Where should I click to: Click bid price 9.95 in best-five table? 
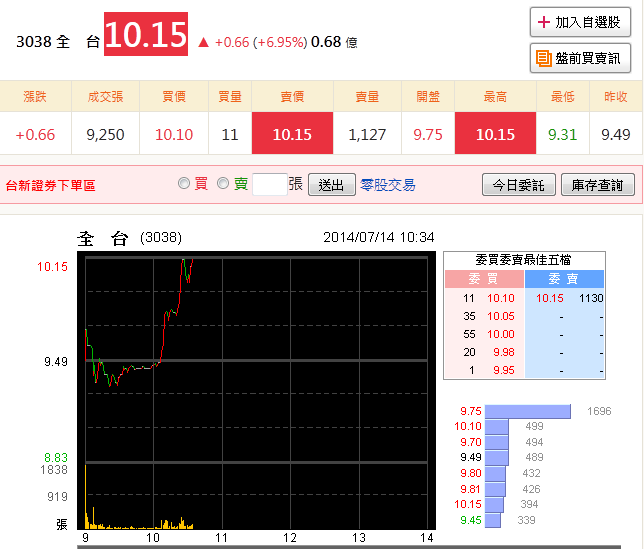point(504,370)
